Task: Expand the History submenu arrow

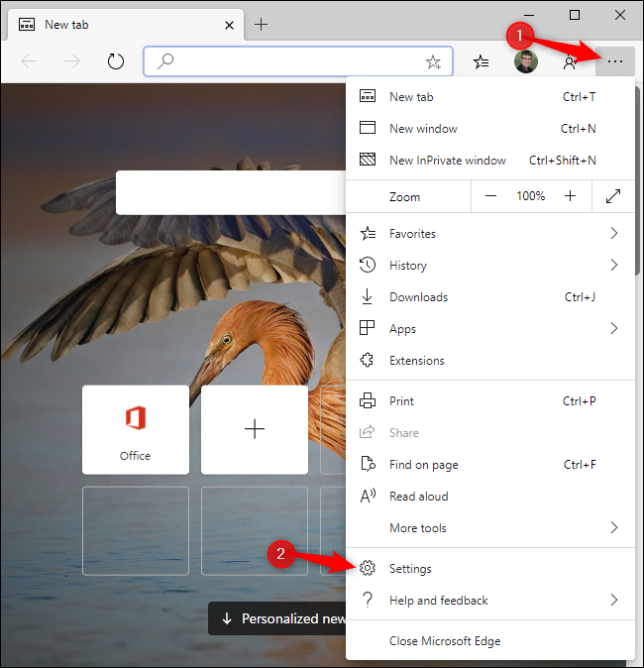Action: click(613, 265)
